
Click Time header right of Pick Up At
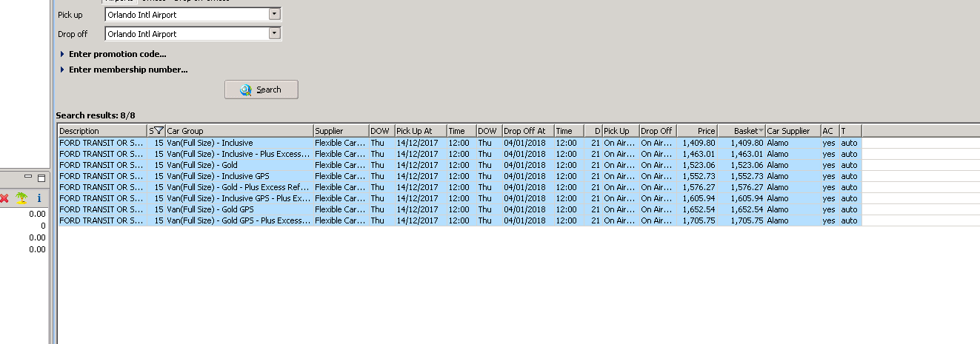coord(461,131)
